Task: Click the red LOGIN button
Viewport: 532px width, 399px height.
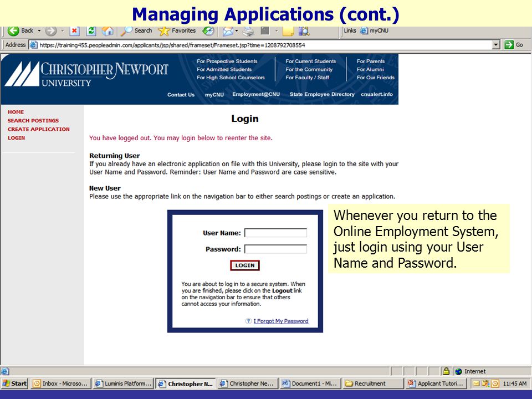Action: pyautogui.click(x=245, y=265)
